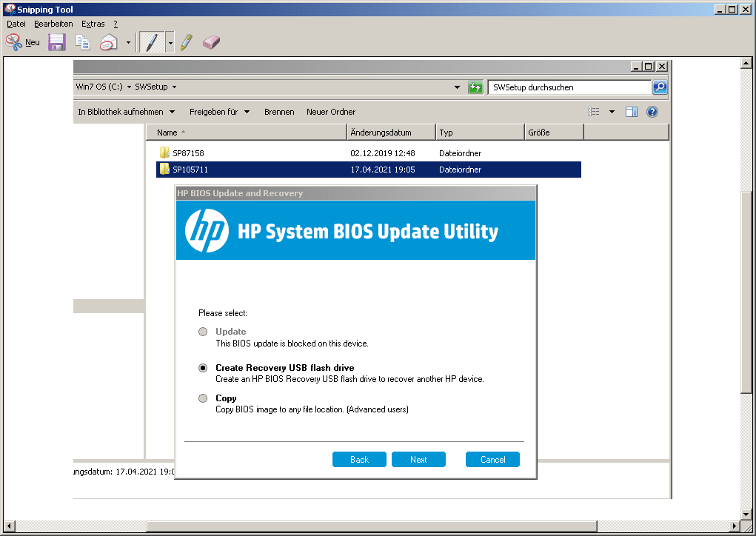Open Freigeben für dropdown

point(219,112)
